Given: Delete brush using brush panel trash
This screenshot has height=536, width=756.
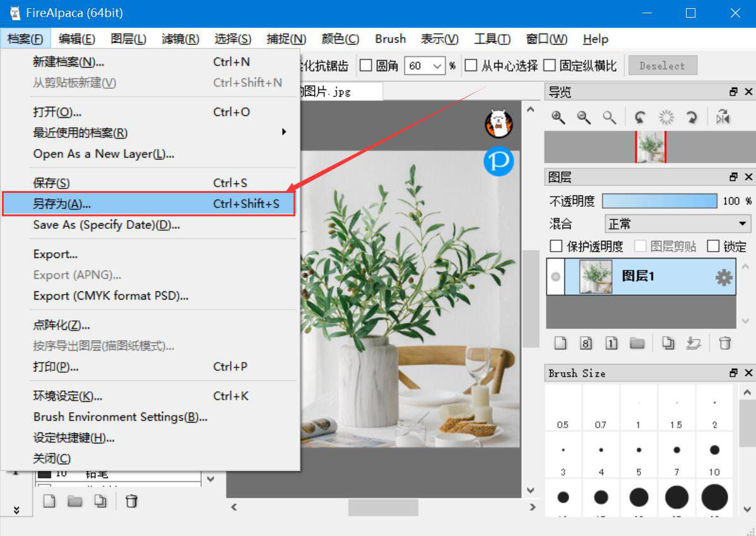Looking at the screenshot, I should pyautogui.click(x=132, y=501).
